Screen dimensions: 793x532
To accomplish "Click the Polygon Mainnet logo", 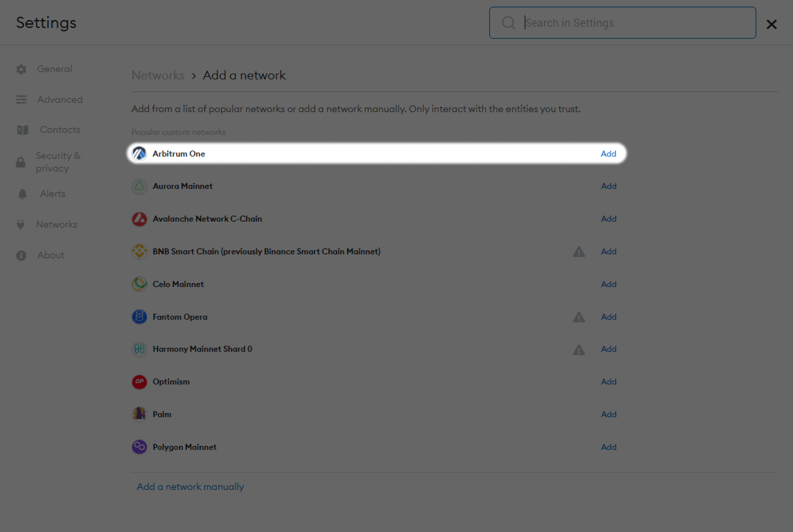I will click(139, 447).
